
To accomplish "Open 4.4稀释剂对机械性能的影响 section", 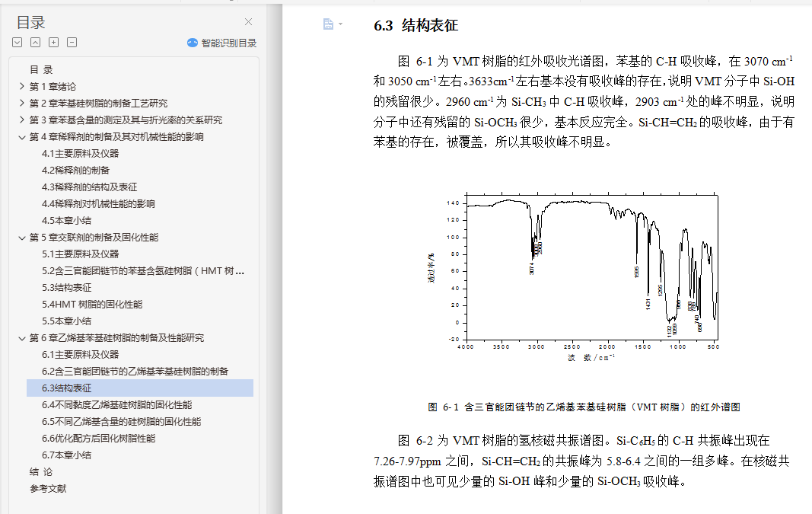I will coord(98,203).
